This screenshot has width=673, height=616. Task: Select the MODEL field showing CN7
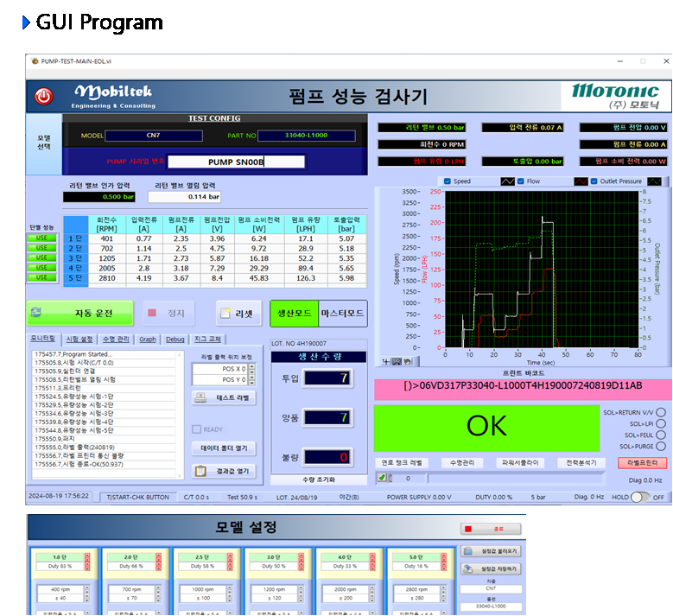[154, 136]
